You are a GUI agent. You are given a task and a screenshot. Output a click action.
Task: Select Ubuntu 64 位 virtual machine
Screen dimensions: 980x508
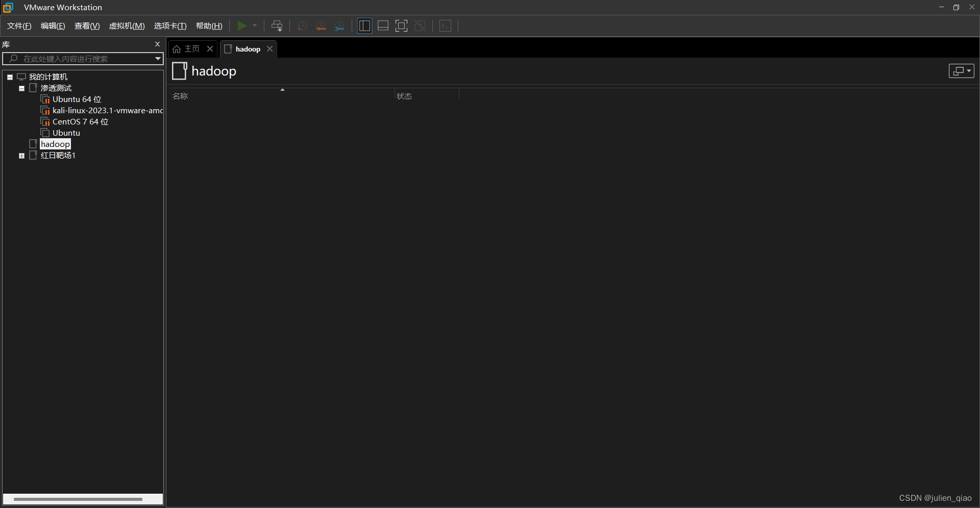pos(77,99)
